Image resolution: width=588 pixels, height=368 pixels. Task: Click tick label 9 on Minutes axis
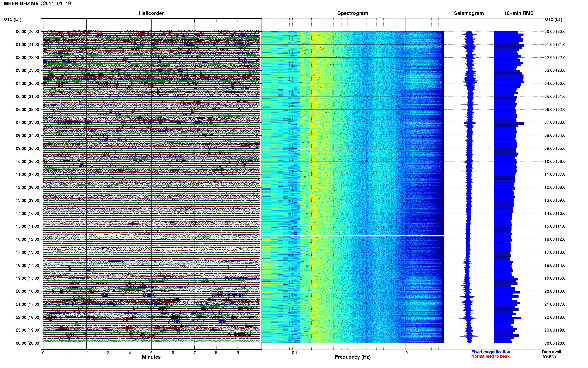(x=238, y=353)
